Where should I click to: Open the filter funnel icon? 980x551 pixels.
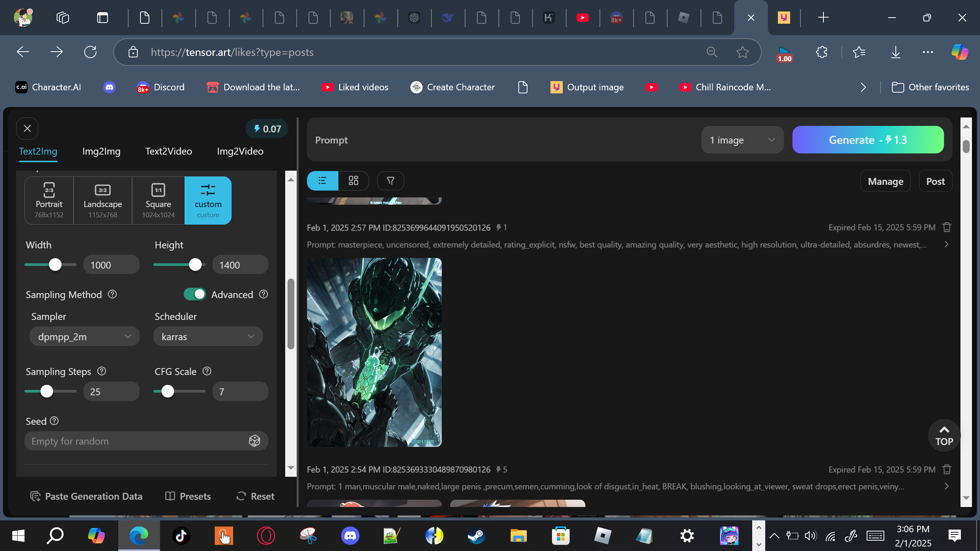pyautogui.click(x=390, y=181)
